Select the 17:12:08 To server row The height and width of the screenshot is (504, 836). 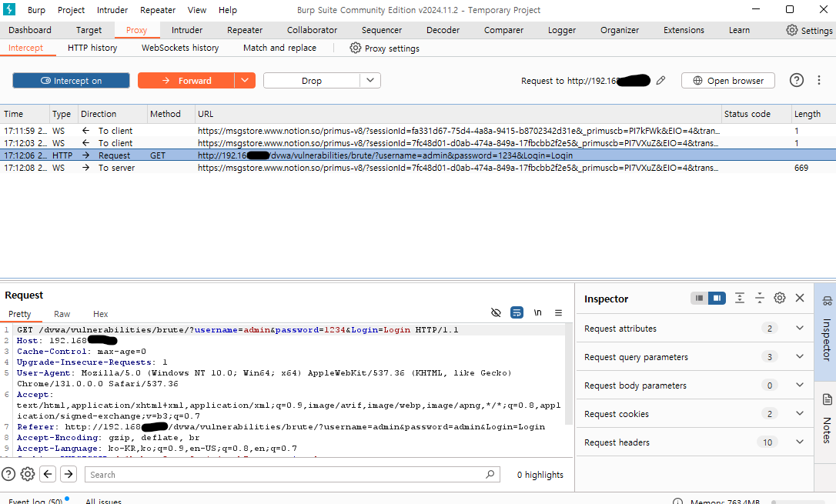click(418, 168)
